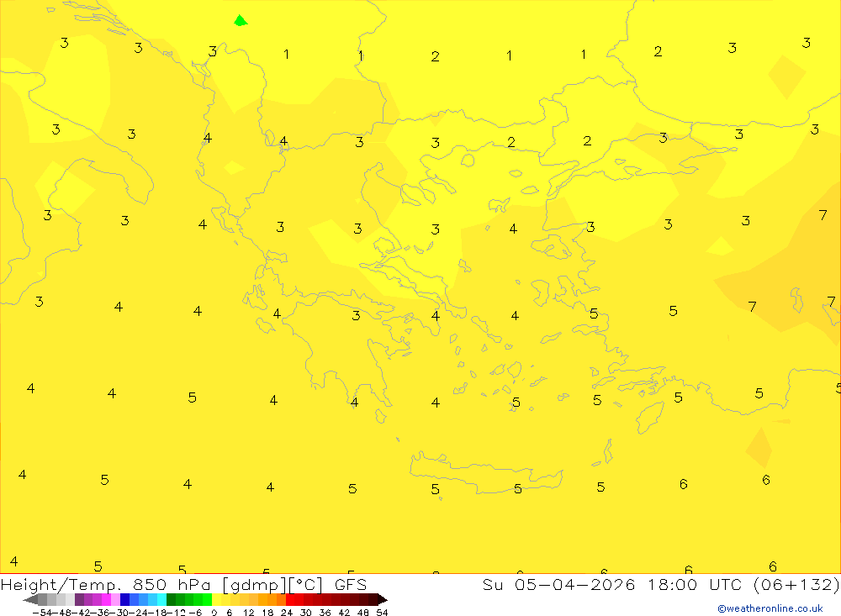This screenshot has width=841, height=616.
Task: Click the '(06+132)' forecast run text
Action: click(796, 584)
